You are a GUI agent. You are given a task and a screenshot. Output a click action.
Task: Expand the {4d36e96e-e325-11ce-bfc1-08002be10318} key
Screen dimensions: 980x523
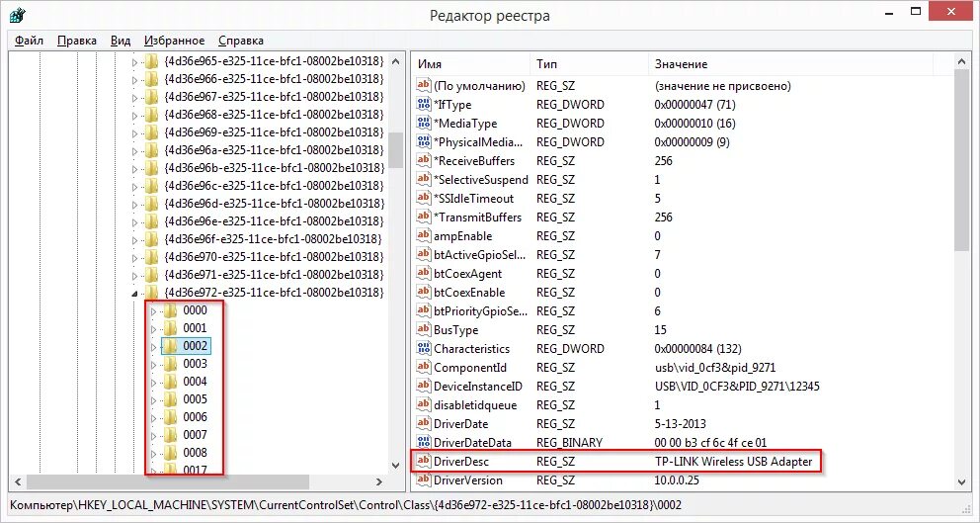(134, 222)
